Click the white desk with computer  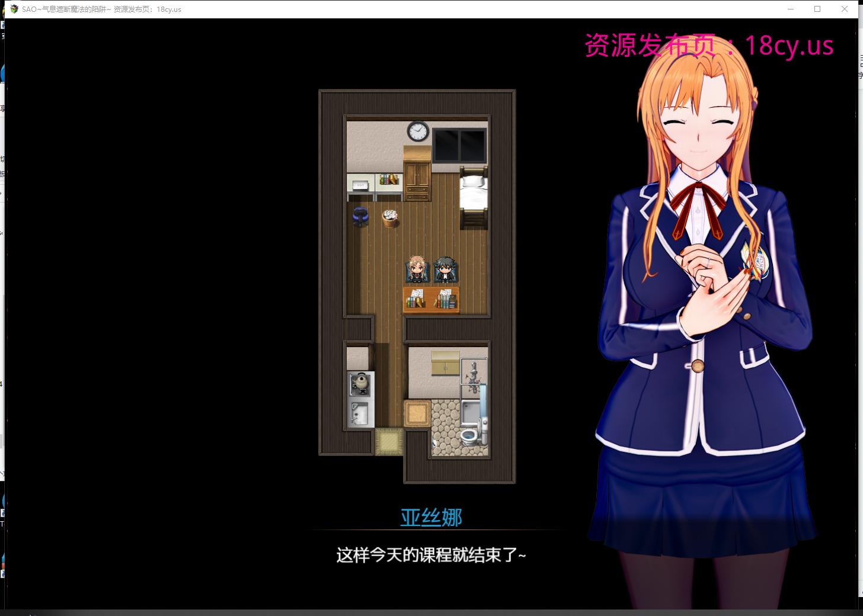(x=361, y=187)
